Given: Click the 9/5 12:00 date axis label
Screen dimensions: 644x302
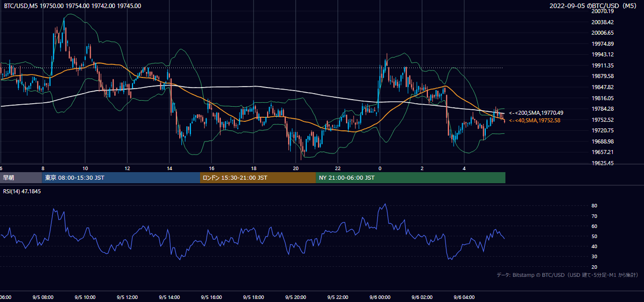Looking at the screenshot, I should tap(127, 297).
